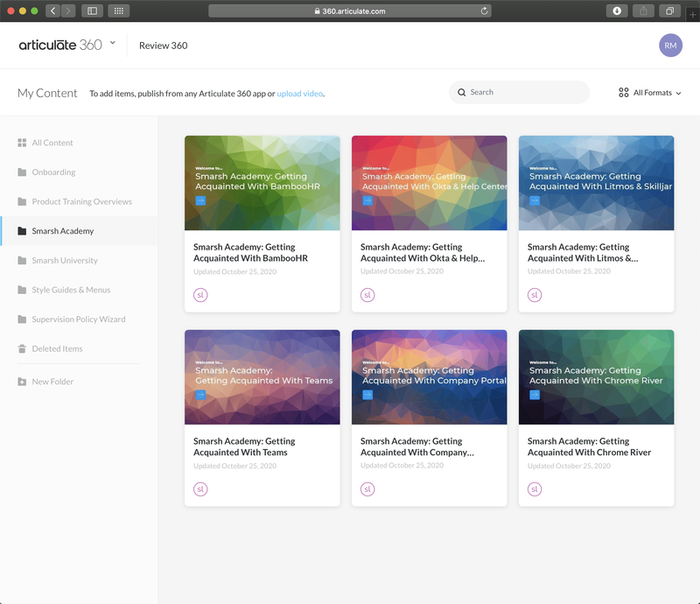This screenshot has width=700, height=604.
Task: Open the Getting Acquainted With Teams title
Action: click(241, 446)
